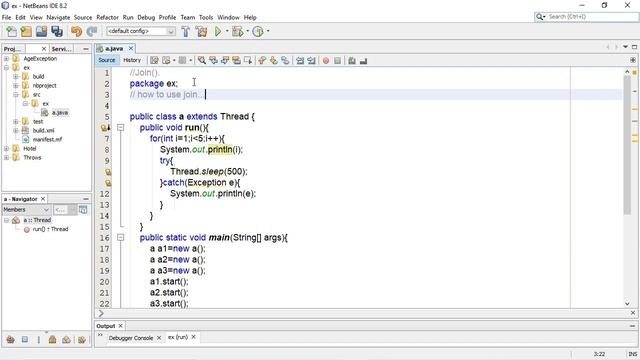The width and height of the screenshot is (640, 360).
Task: Profile the project with clock icon
Action: pyautogui.click(x=258, y=31)
